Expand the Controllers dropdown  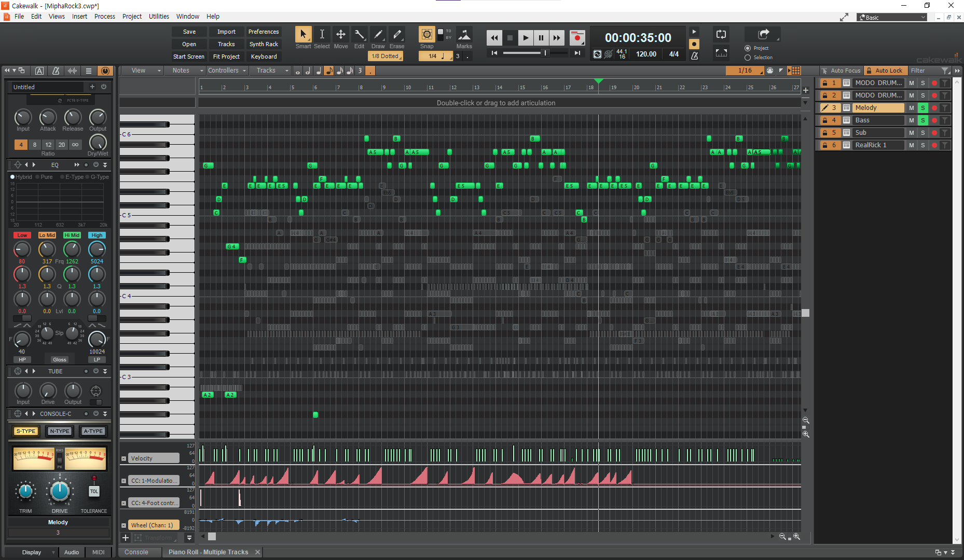pyautogui.click(x=227, y=71)
